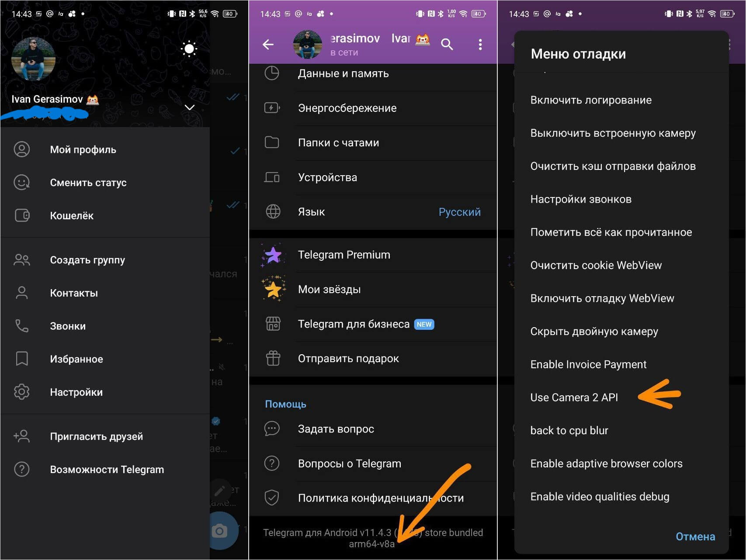Tap the Сменить статус smiley icon
The image size is (746, 560).
[22, 182]
